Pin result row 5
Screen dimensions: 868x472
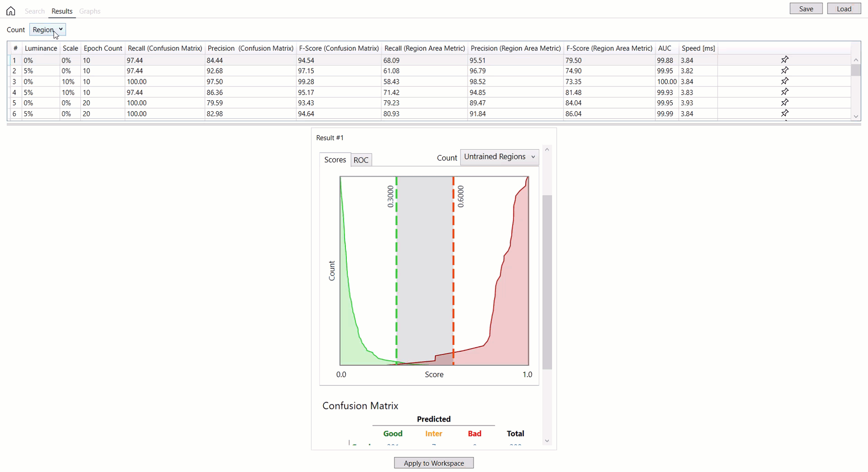click(784, 103)
